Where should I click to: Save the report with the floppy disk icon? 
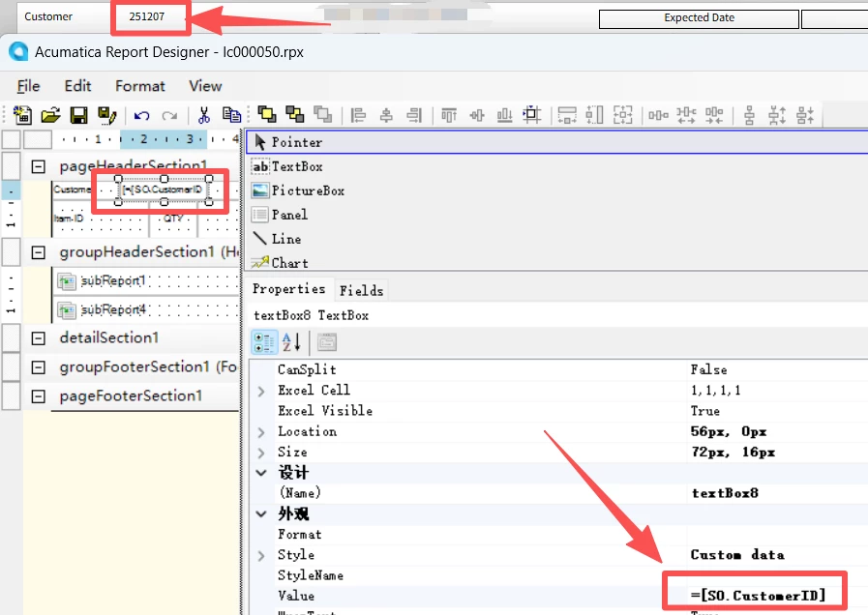tap(78, 115)
